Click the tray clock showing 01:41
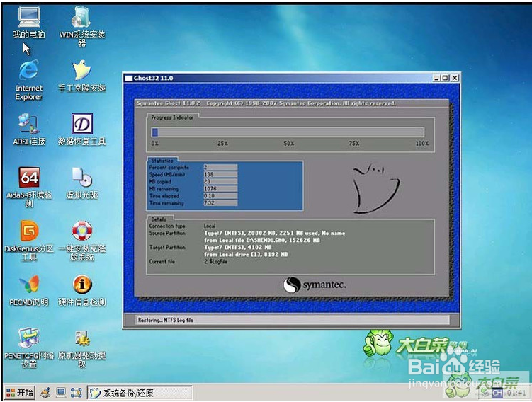532x402 pixels. (x=516, y=393)
